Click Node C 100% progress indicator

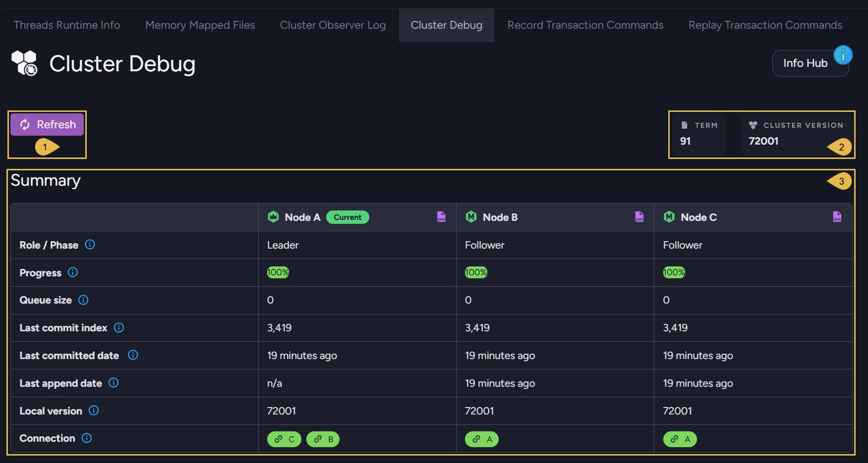(x=674, y=272)
